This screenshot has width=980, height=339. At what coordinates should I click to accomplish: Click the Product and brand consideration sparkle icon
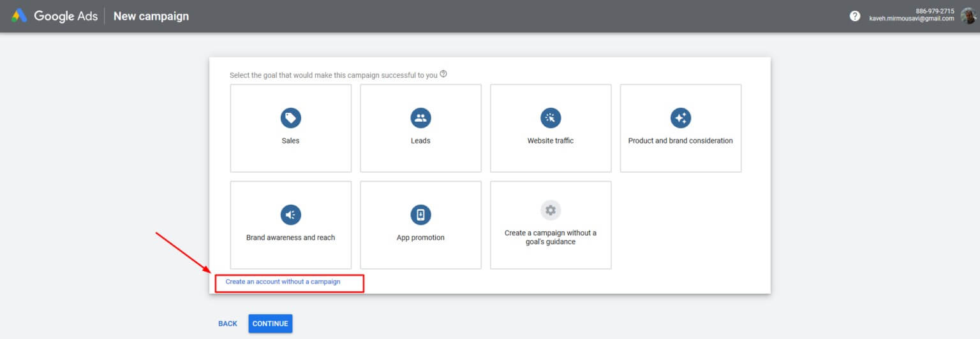(681, 118)
